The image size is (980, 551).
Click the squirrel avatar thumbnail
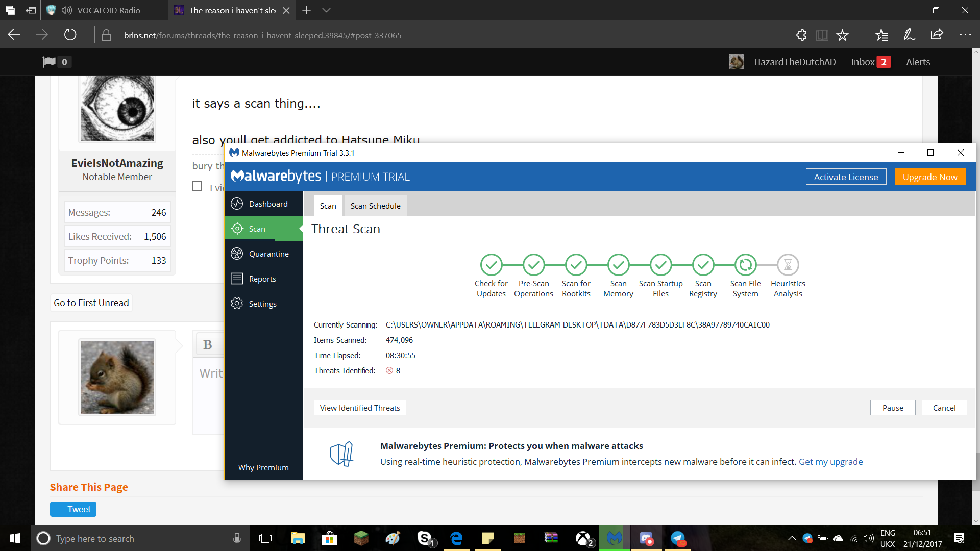117,377
